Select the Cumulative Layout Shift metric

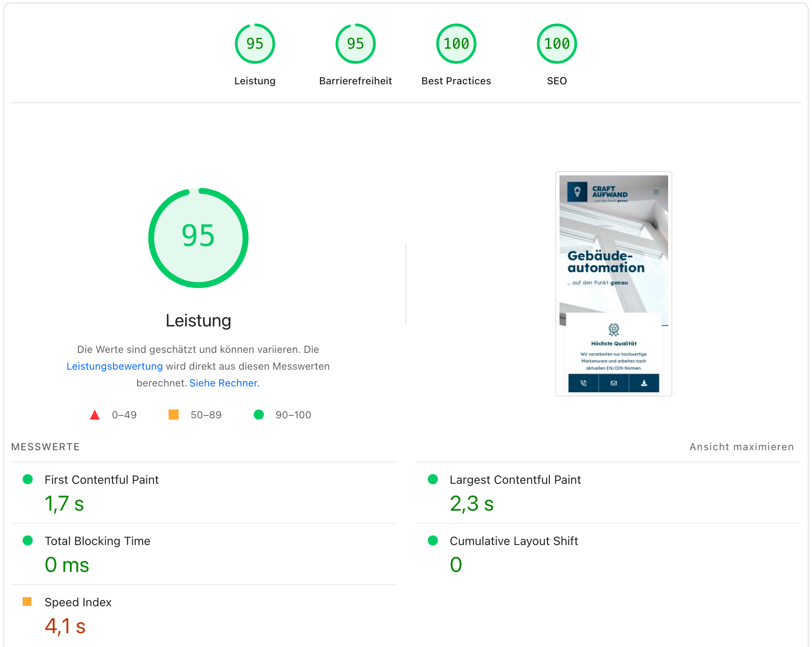(514, 541)
